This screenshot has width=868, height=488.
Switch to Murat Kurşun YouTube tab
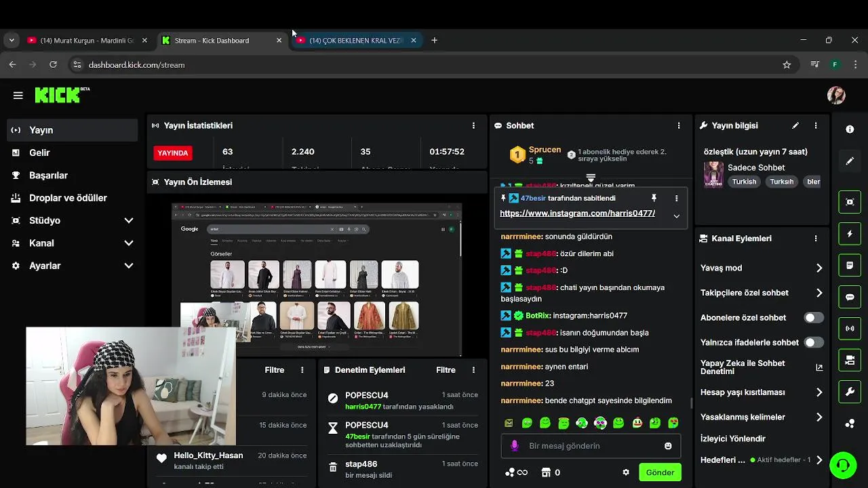87,40
